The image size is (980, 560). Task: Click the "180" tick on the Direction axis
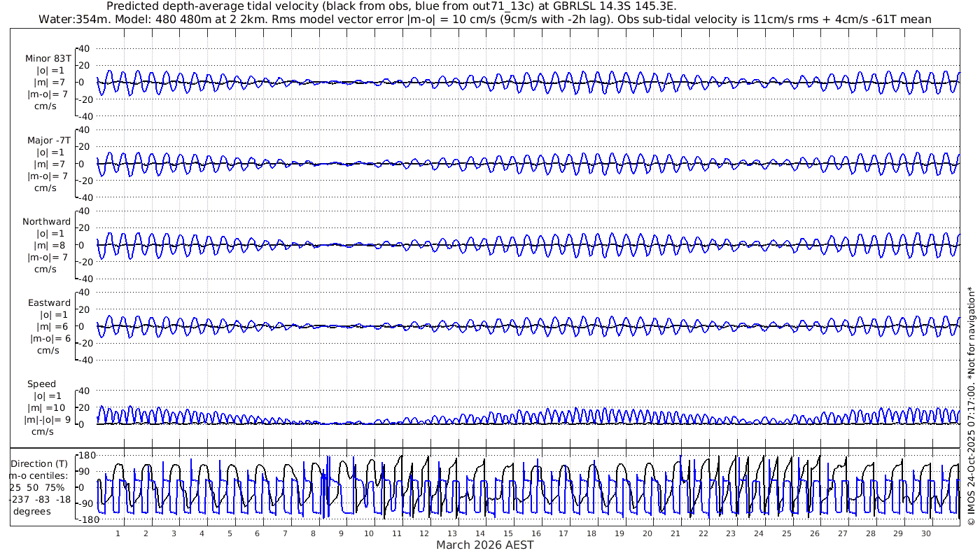tap(87, 455)
